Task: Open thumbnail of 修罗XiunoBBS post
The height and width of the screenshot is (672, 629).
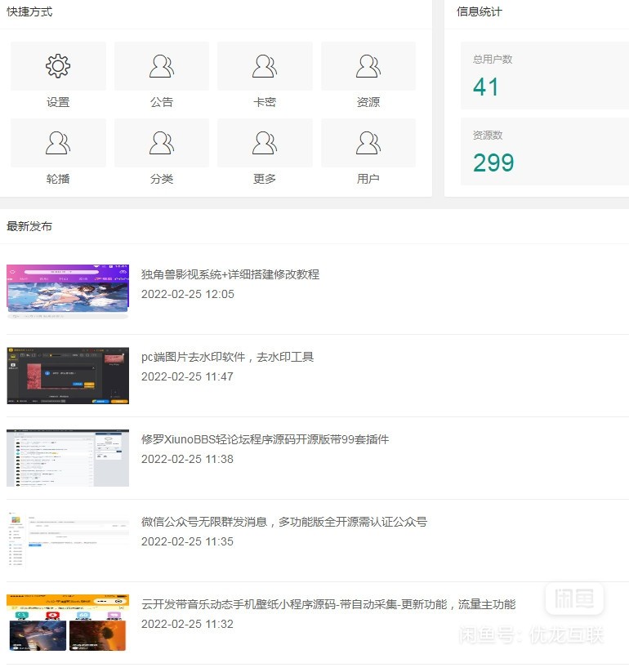Action: (68, 458)
